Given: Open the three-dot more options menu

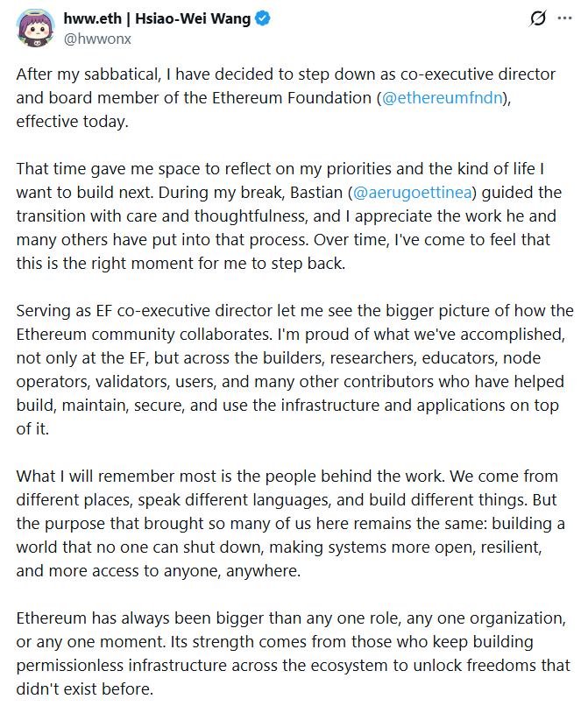Looking at the screenshot, I should [564, 18].
